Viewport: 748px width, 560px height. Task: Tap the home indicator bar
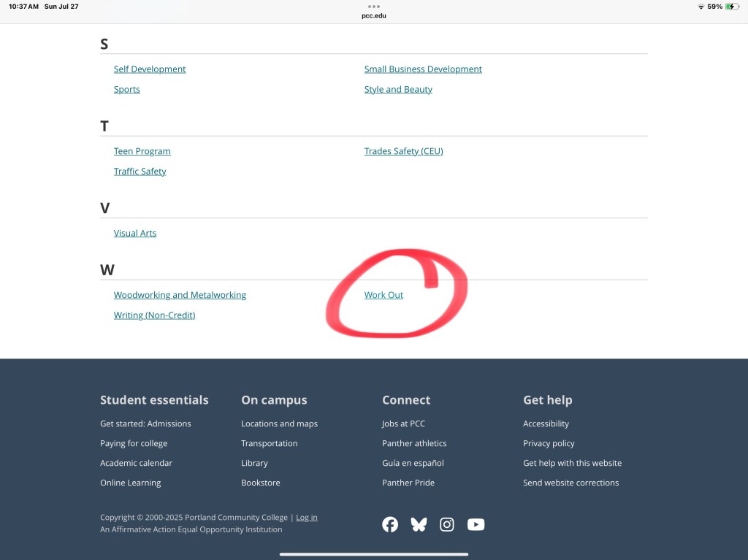(x=374, y=554)
